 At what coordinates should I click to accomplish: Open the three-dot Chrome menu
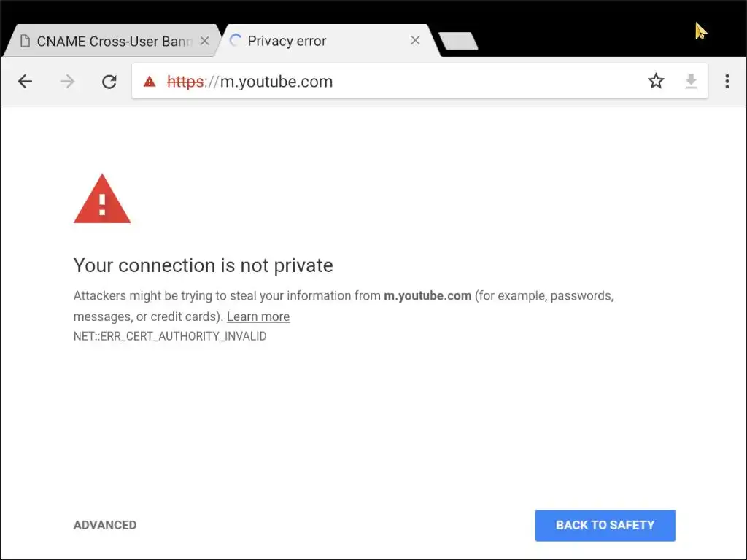727,82
